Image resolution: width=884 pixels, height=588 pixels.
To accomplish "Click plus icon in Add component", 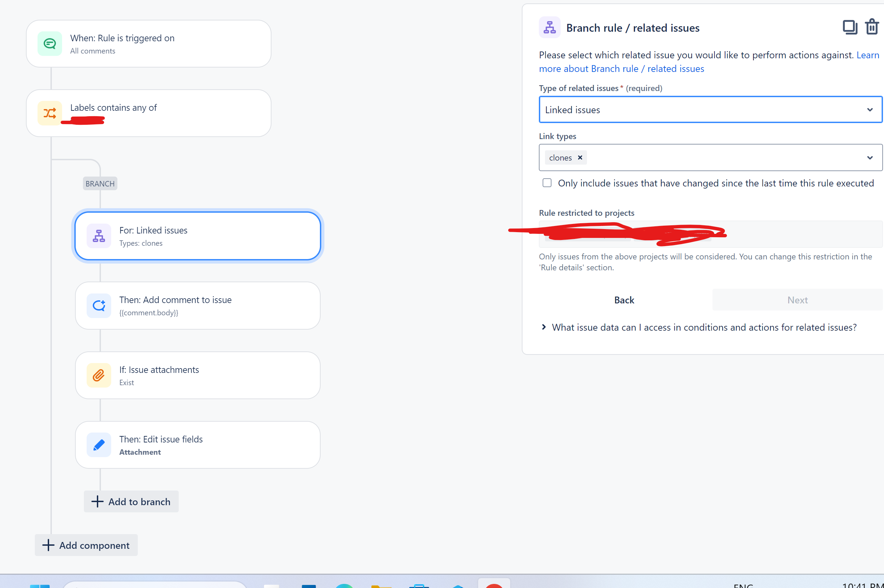I will pyautogui.click(x=48, y=545).
